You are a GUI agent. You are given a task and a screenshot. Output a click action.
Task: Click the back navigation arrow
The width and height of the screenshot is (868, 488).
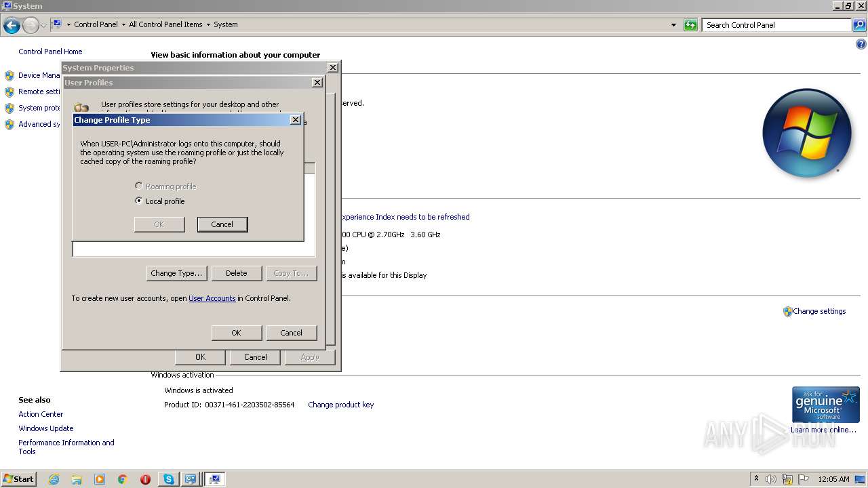click(12, 26)
